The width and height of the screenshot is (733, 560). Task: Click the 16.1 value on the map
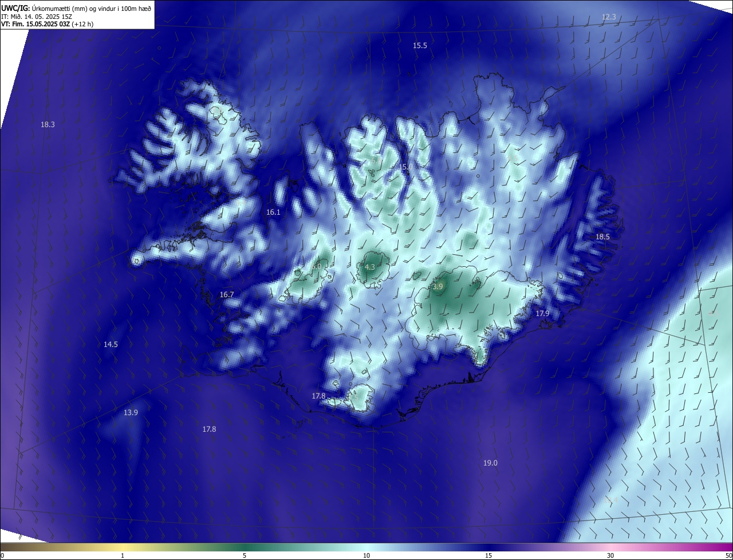(x=273, y=212)
